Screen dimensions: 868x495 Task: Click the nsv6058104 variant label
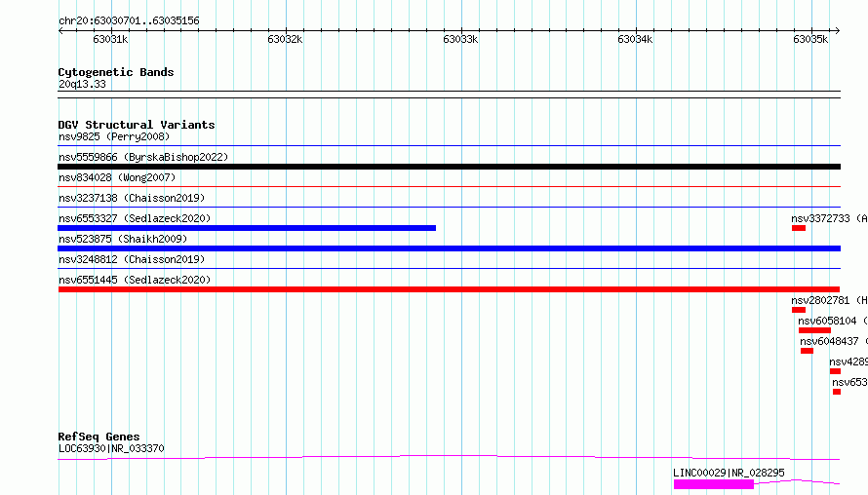point(833,321)
